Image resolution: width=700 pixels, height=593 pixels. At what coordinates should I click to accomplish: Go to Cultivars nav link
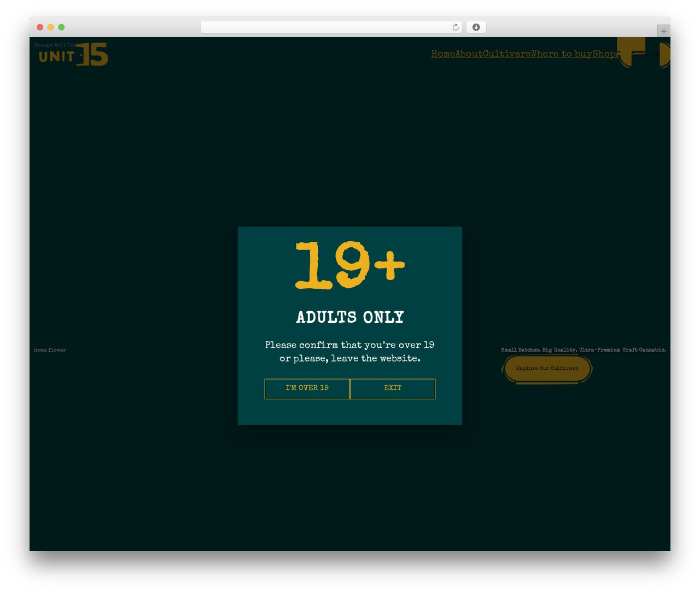(506, 54)
